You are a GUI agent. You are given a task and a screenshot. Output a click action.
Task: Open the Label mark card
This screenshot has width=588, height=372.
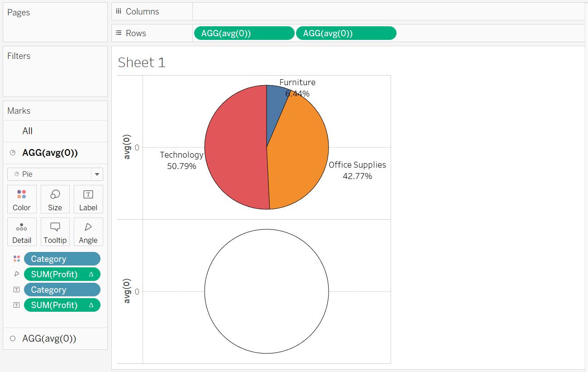click(88, 199)
